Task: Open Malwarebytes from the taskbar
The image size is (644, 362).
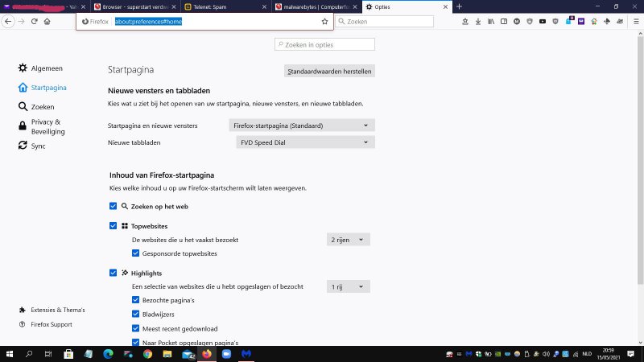Action: (246, 354)
